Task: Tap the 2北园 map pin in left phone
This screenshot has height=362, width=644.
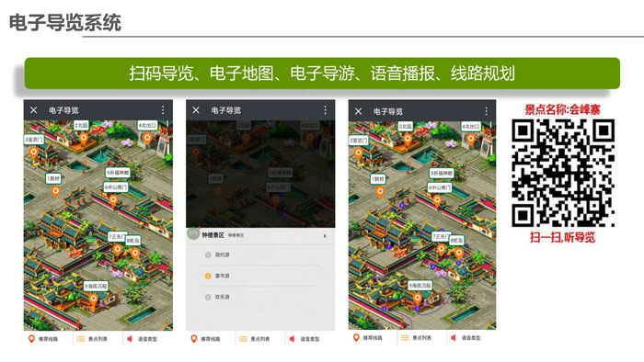Action: pos(84,138)
